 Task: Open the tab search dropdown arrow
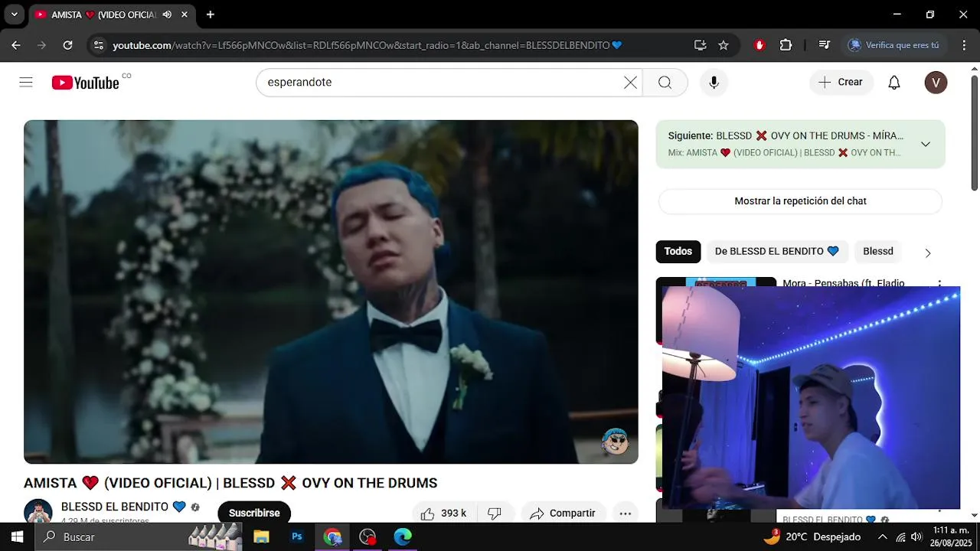[x=14, y=15]
